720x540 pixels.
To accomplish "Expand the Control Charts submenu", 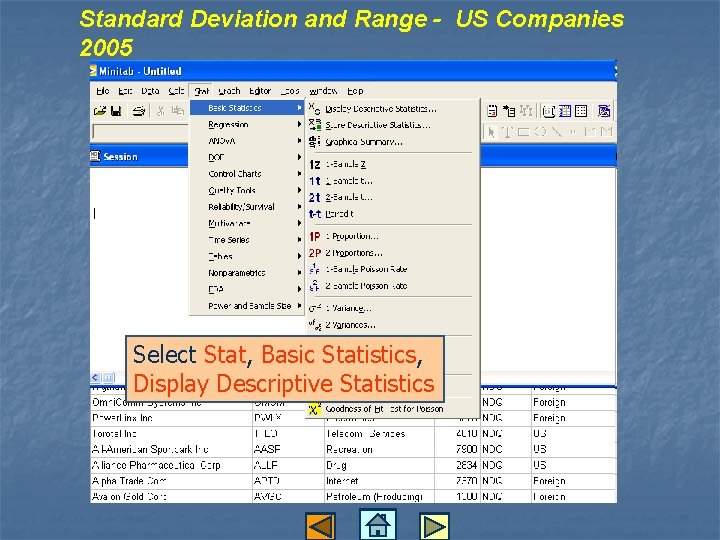I will 247,174.
